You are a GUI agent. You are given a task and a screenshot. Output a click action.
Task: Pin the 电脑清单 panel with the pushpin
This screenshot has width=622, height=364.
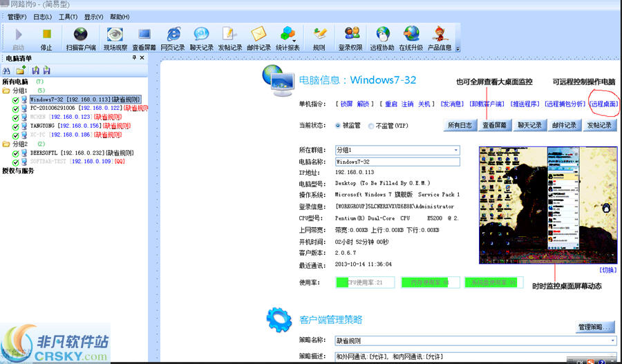[x=134, y=58]
